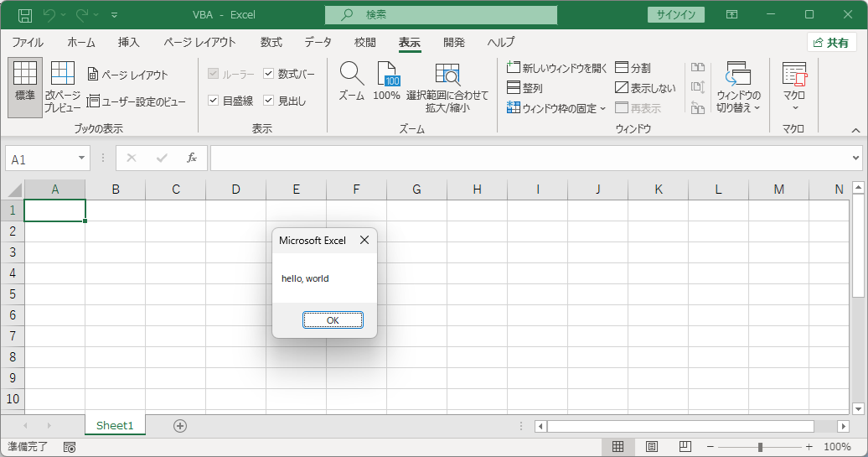
Task: Open Ribbon Display Options icon
Action: pyautogui.click(x=731, y=15)
